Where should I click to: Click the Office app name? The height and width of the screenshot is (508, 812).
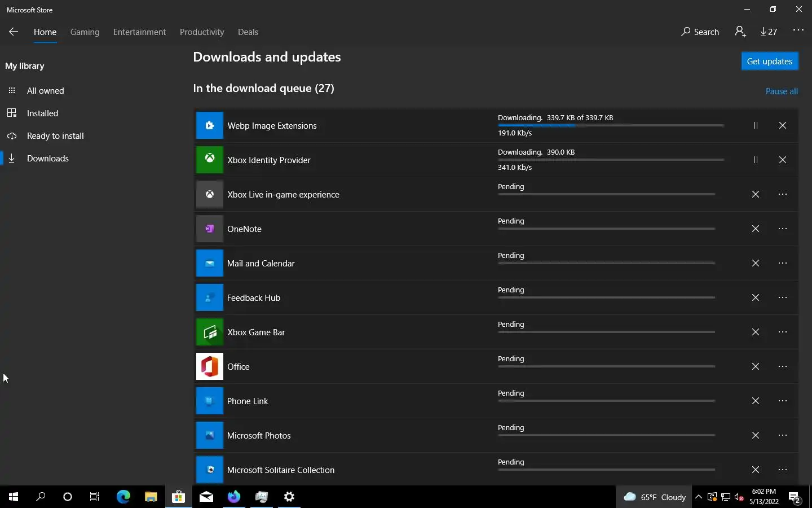pos(238,367)
